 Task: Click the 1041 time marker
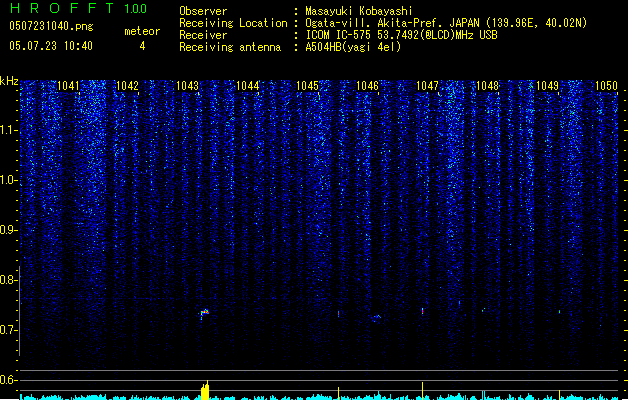68,86
